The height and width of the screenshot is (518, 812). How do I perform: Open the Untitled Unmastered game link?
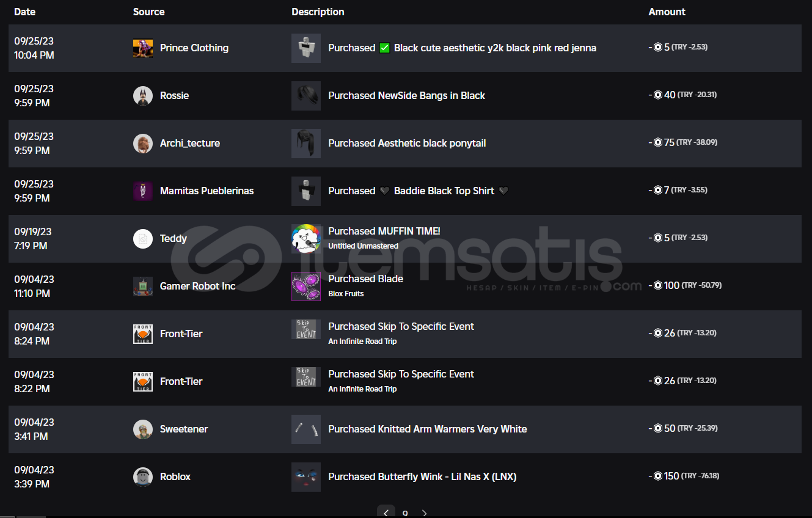point(364,246)
